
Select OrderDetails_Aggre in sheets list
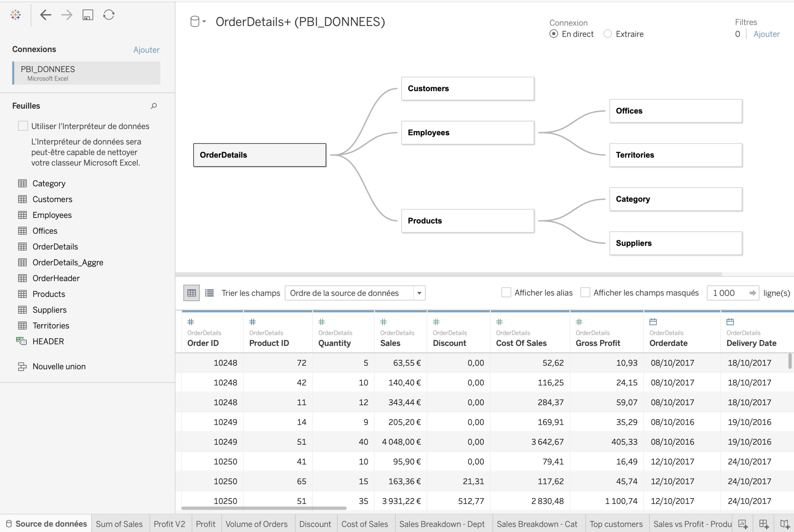tap(68, 262)
